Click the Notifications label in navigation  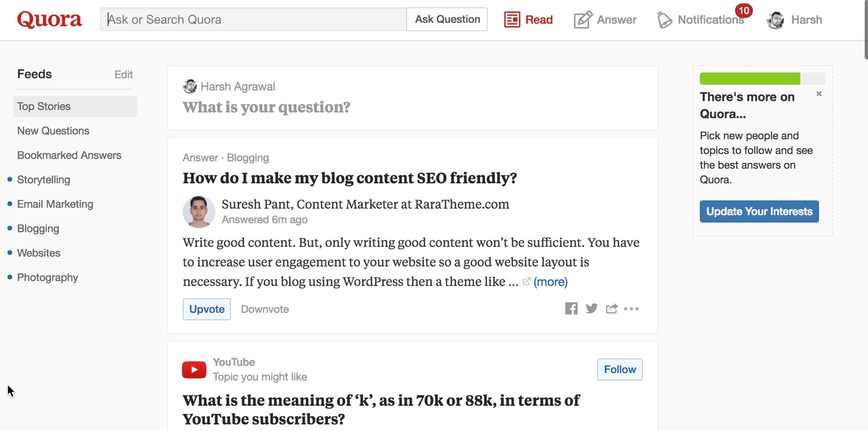pyautogui.click(x=710, y=20)
